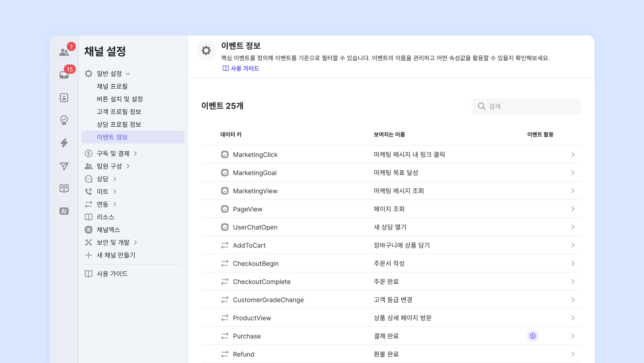644x363 pixels.
Task: Click 새 채널 만들기
Action: tap(116, 255)
